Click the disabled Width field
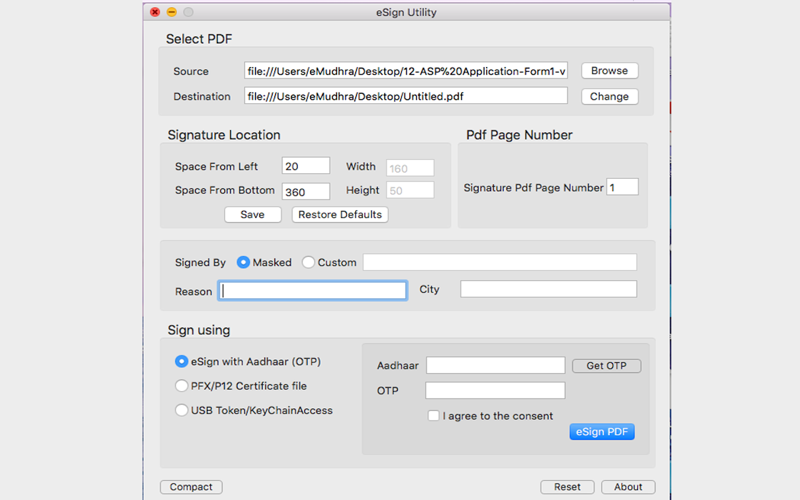Image resolution: width=800 pixels, height=500 pixels. (410, 168)
